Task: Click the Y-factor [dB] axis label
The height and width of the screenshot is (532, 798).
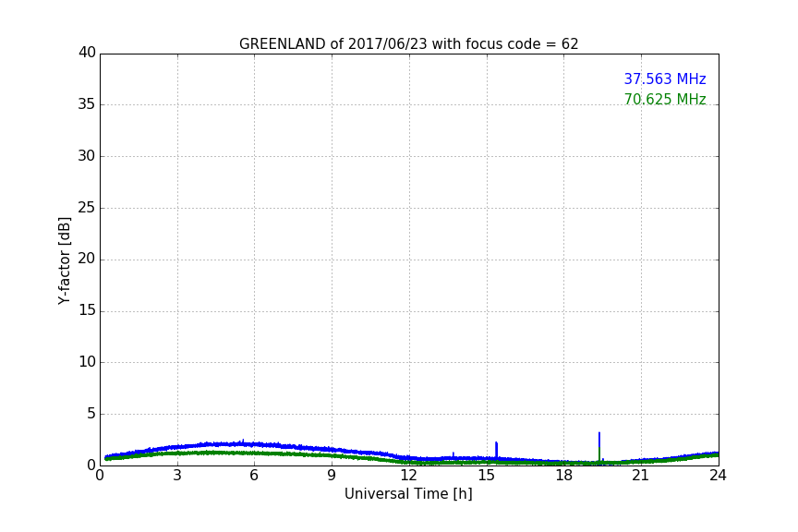Action: click(x=64, y=260)
